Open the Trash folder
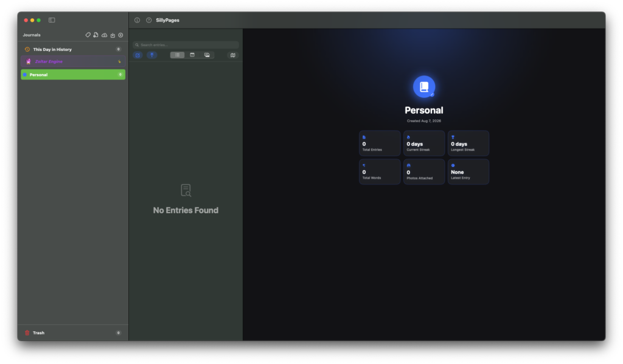The width and height of the screenshot is (623, 364). pos(73,332)
